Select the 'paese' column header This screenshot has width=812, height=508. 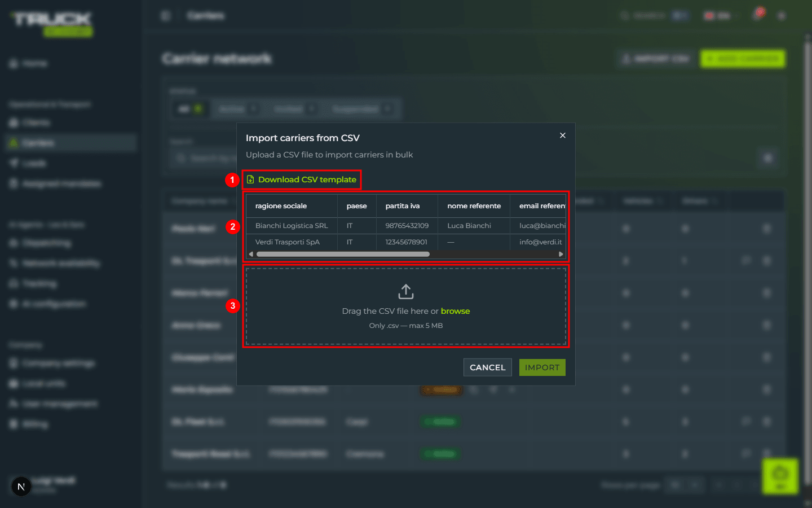point(356,206)
